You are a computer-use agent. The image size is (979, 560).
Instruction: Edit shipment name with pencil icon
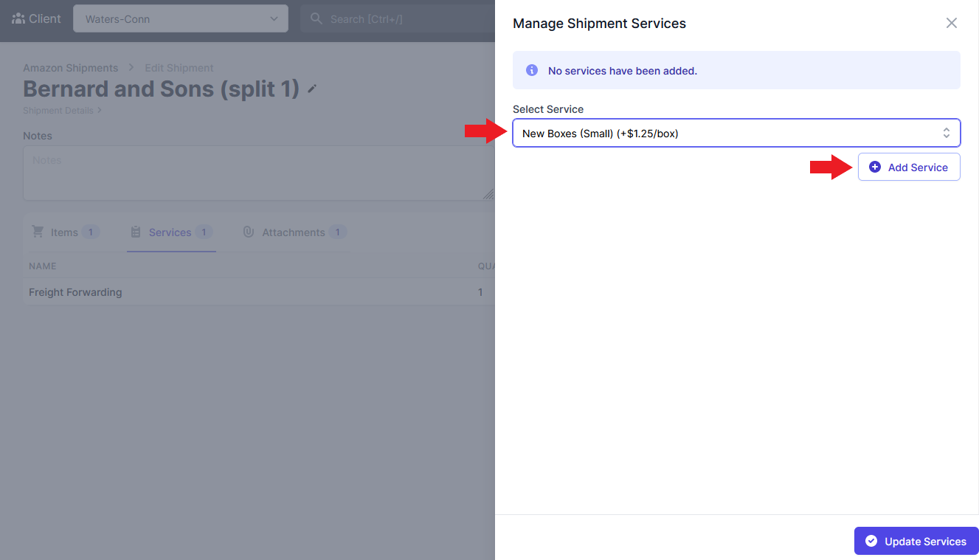point(312,89)
